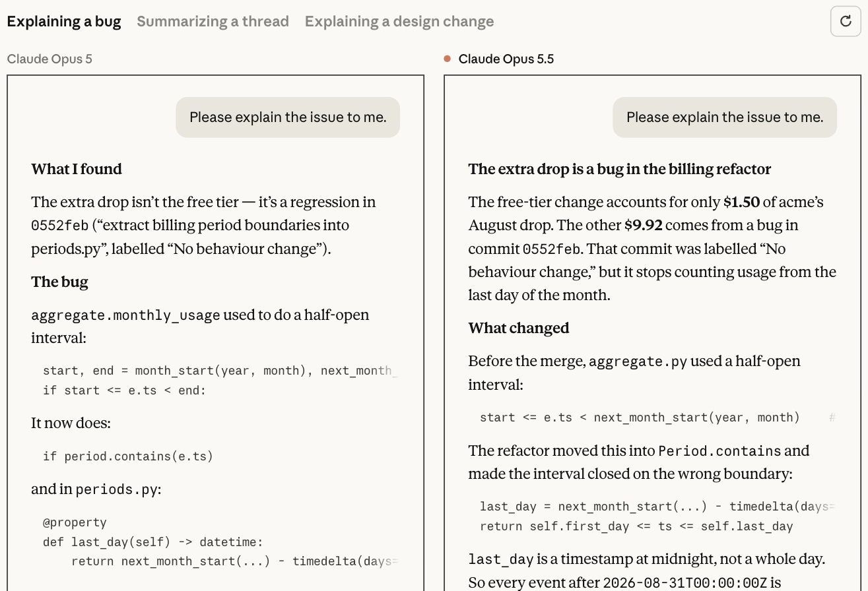This screenshot has height=591, width=868.
Task: Click the "return next_month_start(...)" code line
Action: (x=235, y=561)
